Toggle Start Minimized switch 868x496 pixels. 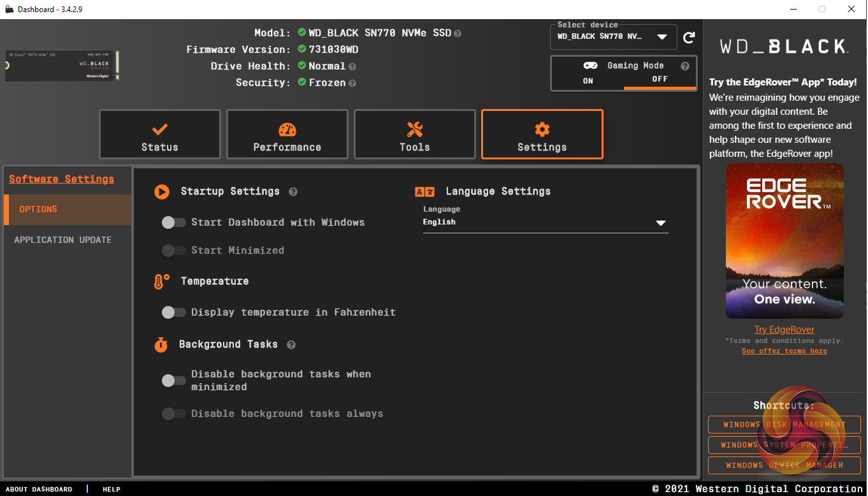pyautogui.click(x=173, y=251)
